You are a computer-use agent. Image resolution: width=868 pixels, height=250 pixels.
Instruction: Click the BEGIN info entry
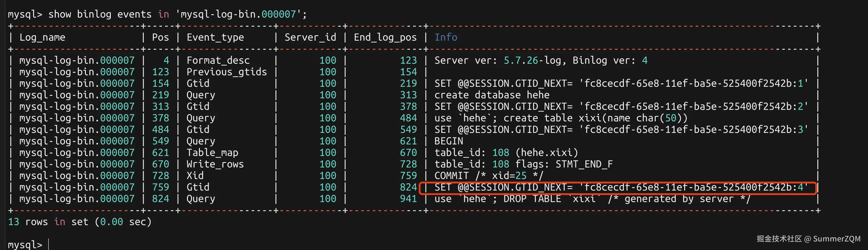[x=449, y=141]
